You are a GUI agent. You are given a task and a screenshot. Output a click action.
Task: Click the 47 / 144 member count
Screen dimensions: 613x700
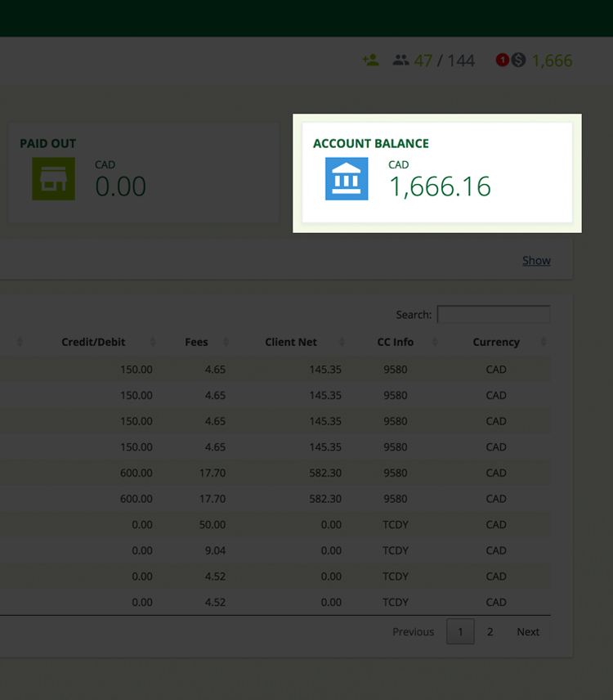(445, 61)
